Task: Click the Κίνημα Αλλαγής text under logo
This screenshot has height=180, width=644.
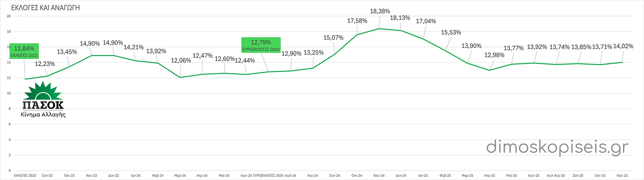Action: [43, 115]
